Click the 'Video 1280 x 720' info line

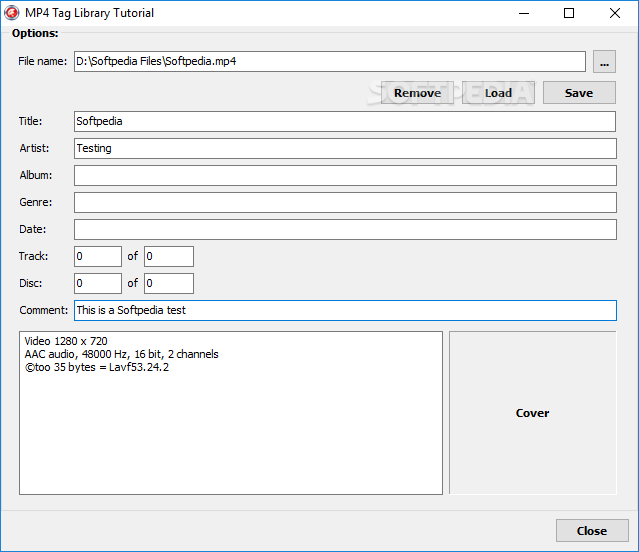click(66, 341)
